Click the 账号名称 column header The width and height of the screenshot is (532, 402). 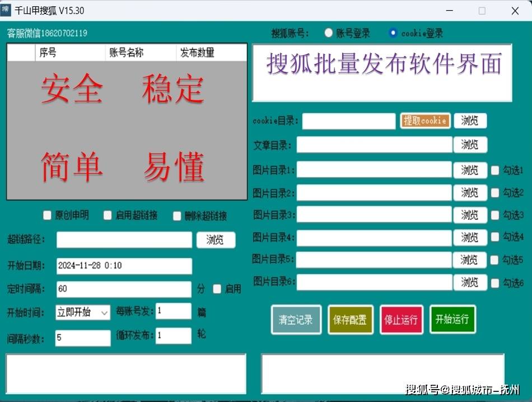coord(141,53)
